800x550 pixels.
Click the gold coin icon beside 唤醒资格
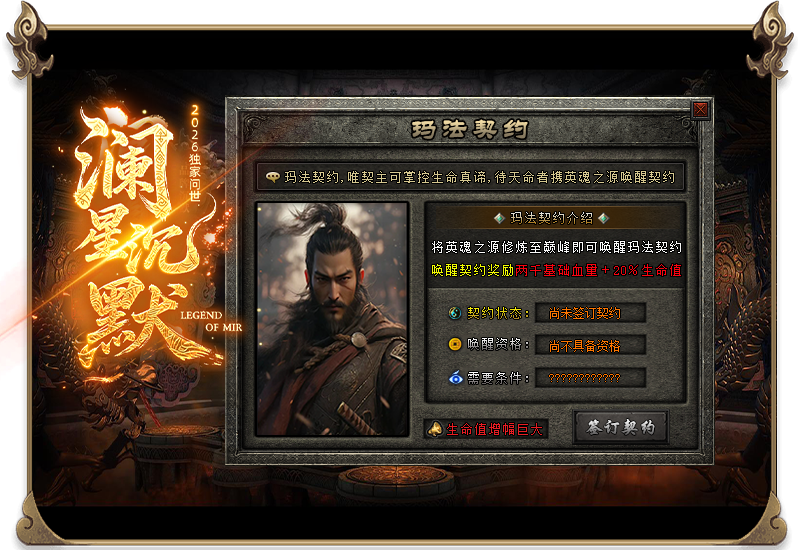pyautogui.click(x=455, y=345)
